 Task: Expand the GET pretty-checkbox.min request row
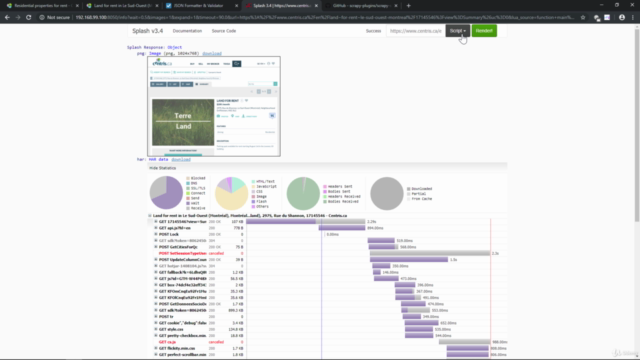click(156, 336)
